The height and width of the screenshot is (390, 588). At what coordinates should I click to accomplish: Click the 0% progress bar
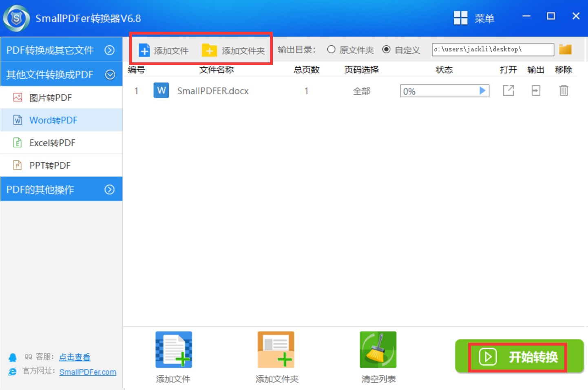444,91
